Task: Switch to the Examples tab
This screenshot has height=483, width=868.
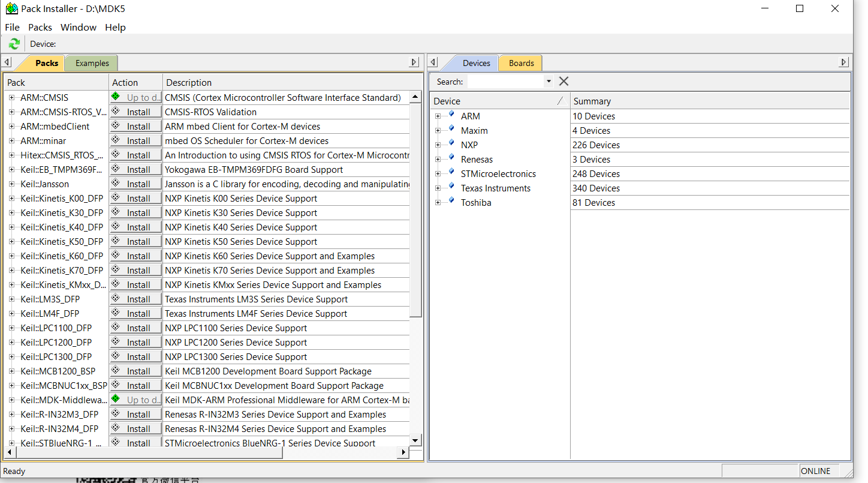Action: click(x=92, y=63)
